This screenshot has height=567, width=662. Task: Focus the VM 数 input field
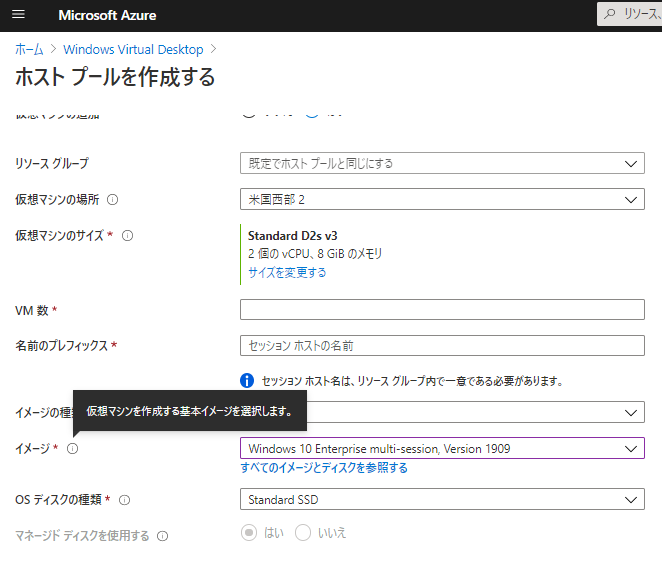coord(442,310)
